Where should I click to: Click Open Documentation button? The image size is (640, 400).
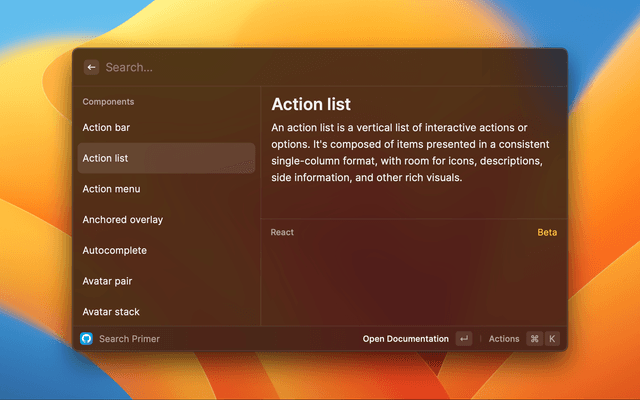405,339
